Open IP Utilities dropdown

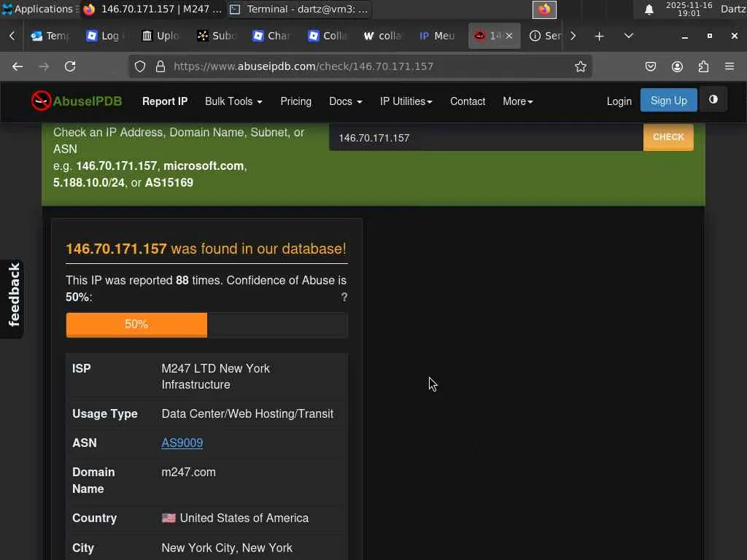[x=406, y=101]
